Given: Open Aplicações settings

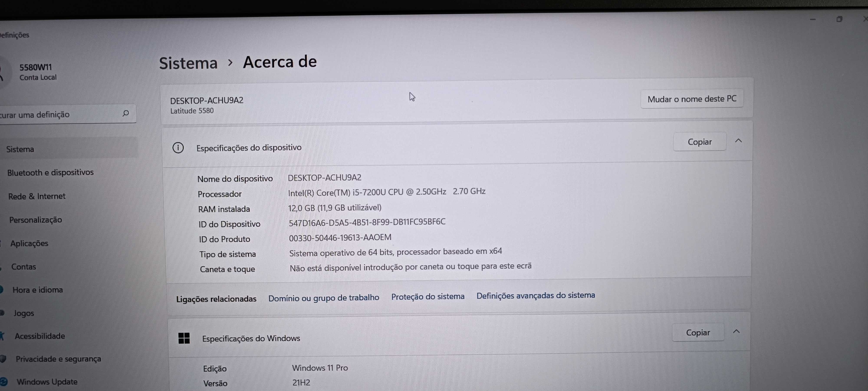Looking at the screenshot, I should [29, 243].
